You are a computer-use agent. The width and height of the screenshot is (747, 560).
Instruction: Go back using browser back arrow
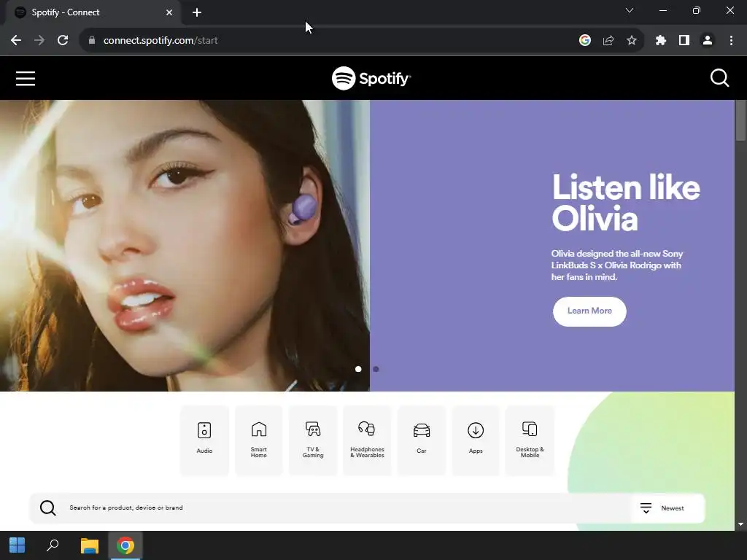(x=16, y=41)
